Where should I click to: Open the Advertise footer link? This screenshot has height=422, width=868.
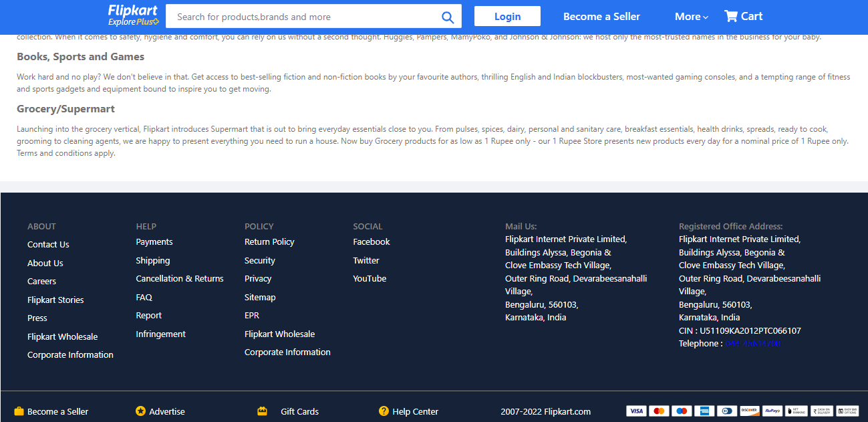pyautogui.click(x=167, y=412)
